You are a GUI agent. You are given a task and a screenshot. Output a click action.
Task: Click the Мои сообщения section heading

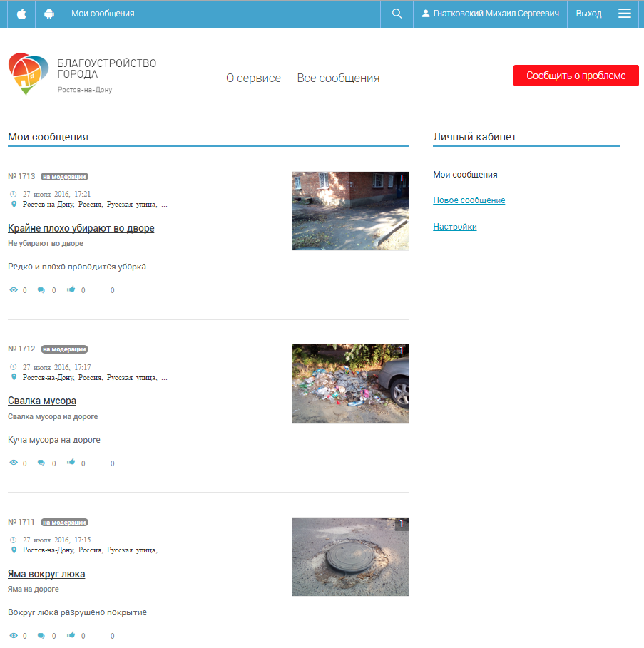(x=48, y=137)
